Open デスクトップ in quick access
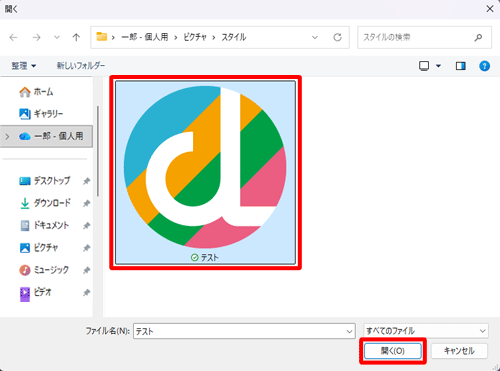This screenshot has height=371, width=500. [46, 181]
